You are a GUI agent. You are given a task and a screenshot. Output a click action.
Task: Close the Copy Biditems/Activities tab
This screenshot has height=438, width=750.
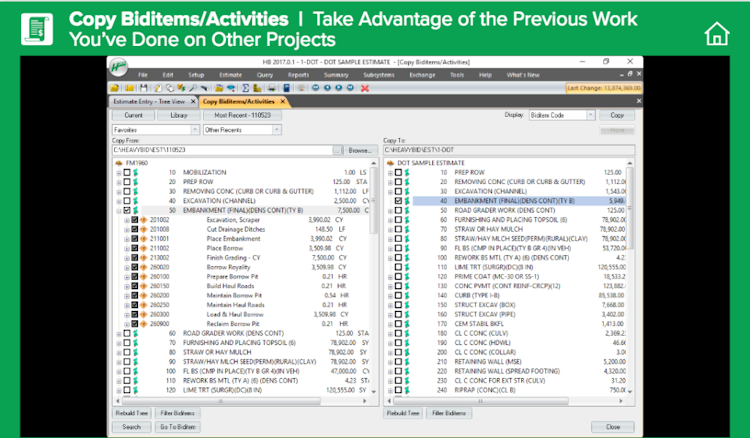click(283, 101)
